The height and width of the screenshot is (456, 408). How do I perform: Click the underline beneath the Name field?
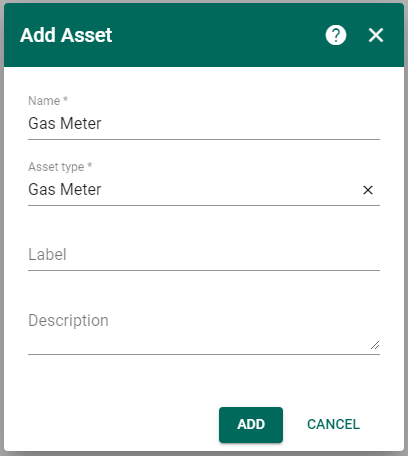[204, 139]
